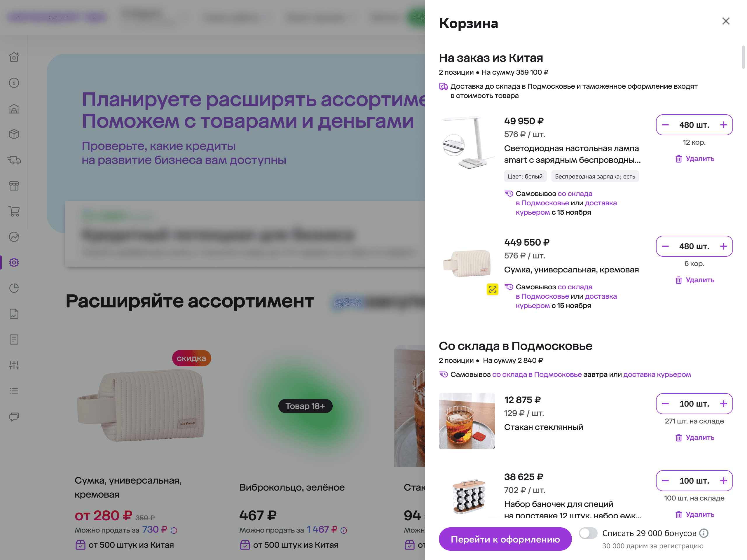
Task: Open the gear settings sidebar icon
Action: click(14, 262)
